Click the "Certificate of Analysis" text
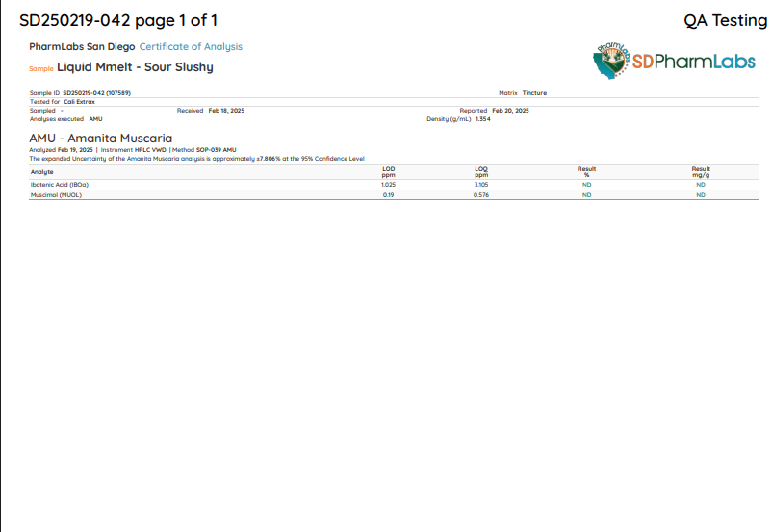 tap(191, 47)
